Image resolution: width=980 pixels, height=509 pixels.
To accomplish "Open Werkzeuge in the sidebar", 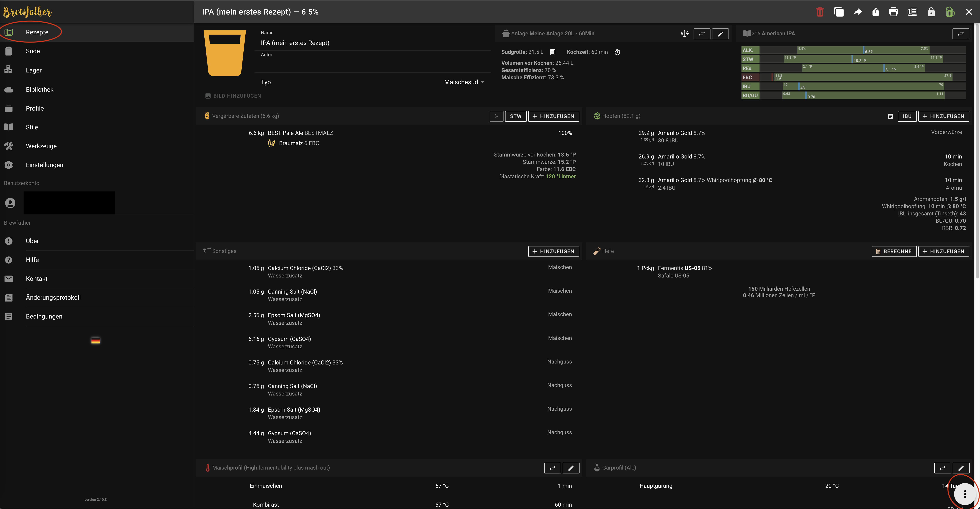I will coord(41,146).
